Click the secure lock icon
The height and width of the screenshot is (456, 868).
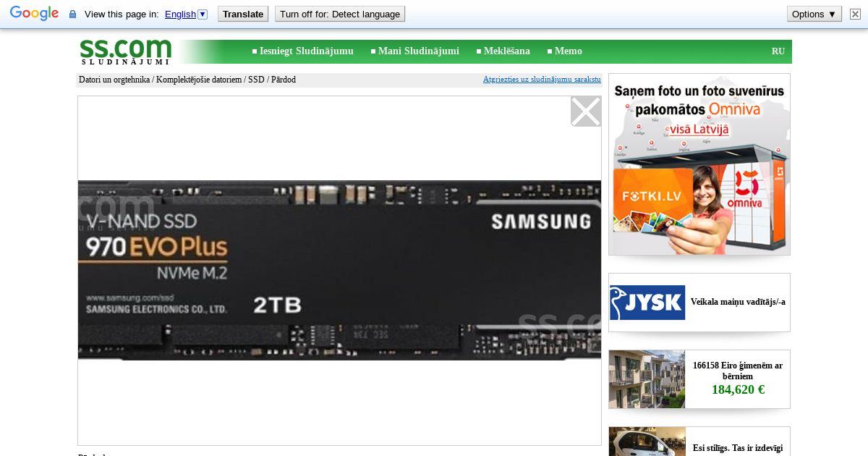[72, 14]
